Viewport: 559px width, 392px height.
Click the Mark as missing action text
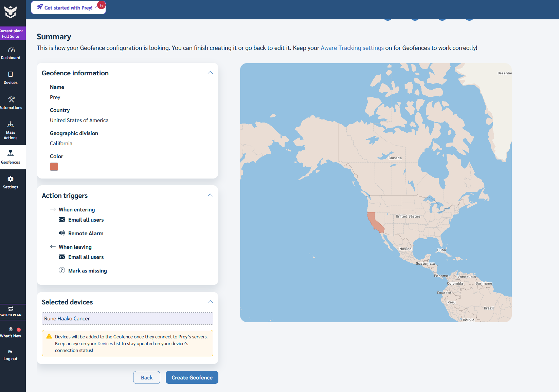click(x=87, y=270)
